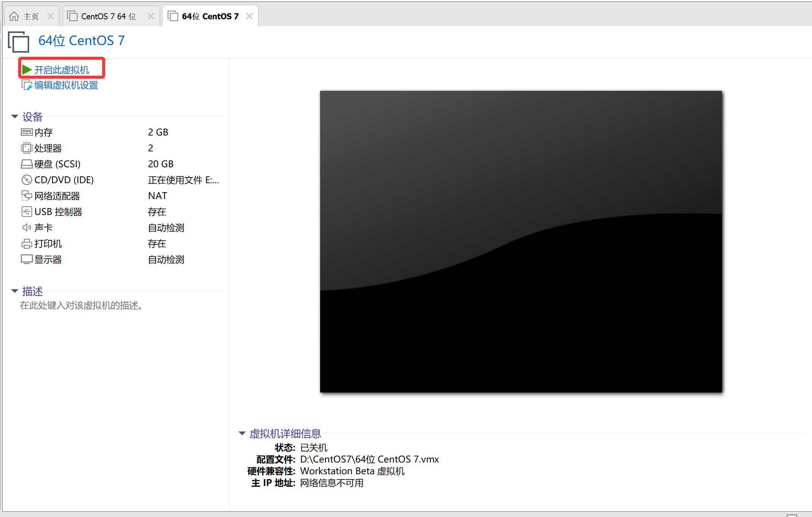812x517 pixels.
Task: Click the CD/DVD (IDE) disc icon
Action: (26, 180)
